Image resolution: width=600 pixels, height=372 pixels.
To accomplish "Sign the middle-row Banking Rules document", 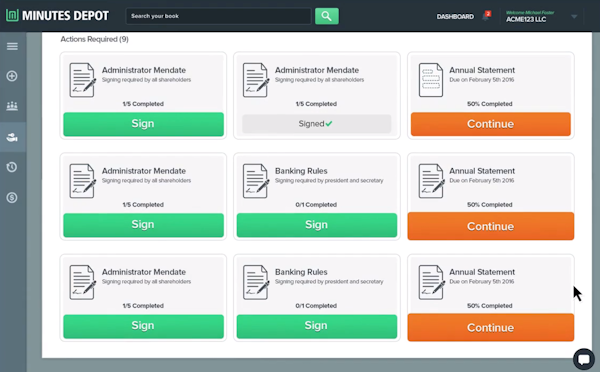I will [x=317, y=225].
